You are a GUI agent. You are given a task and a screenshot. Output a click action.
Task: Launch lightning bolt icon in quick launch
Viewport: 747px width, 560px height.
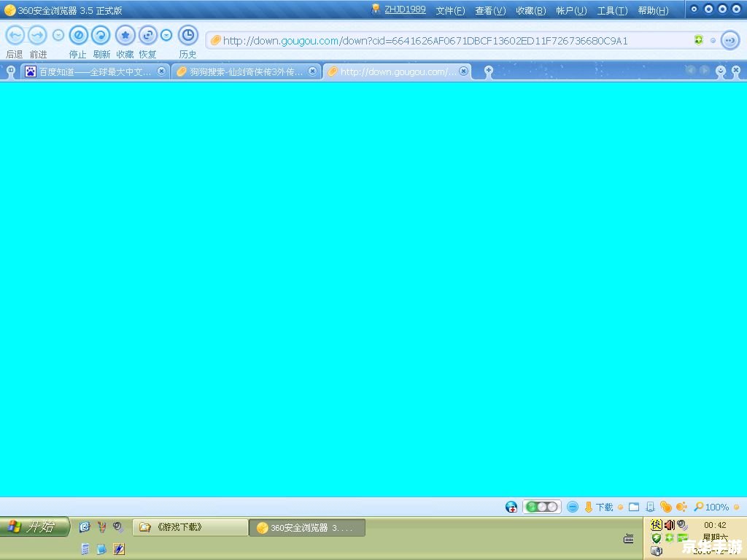119,549
